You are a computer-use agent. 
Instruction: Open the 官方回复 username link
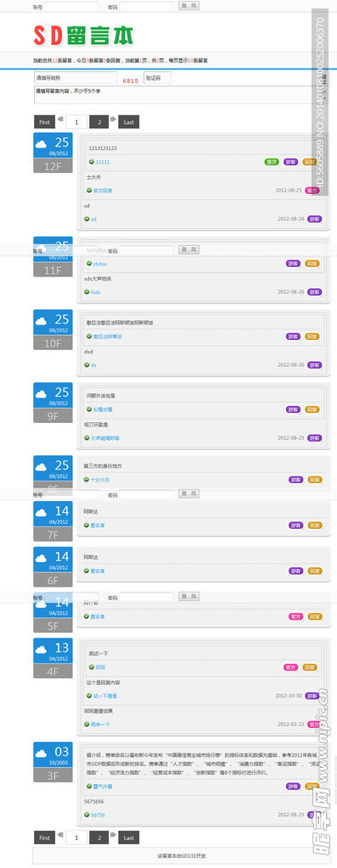tap(103, 191)
